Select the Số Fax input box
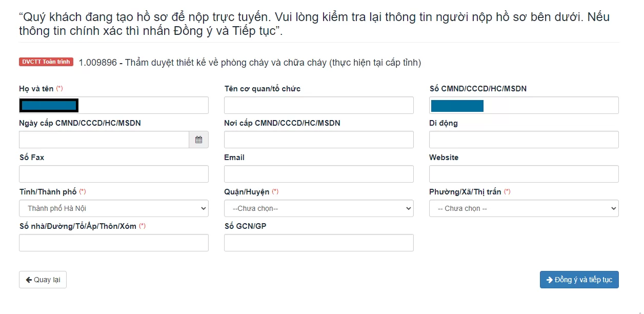The height and width of the screenshot is (314, 644). tap(114, 174)
